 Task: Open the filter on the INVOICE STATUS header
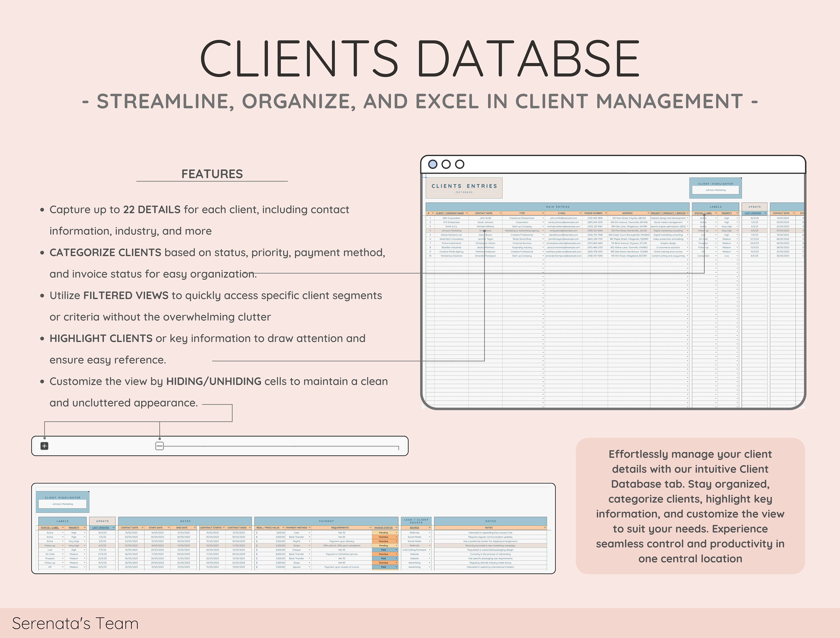[x=396, y=528]
